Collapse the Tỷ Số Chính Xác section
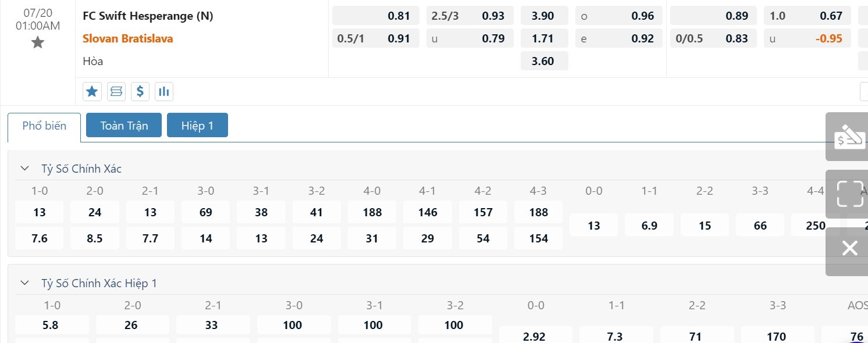 pos(24,169)
